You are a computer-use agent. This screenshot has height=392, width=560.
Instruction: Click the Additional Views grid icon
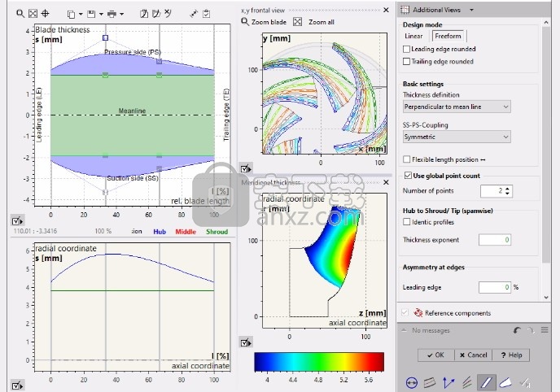click(x=405, y=10)
